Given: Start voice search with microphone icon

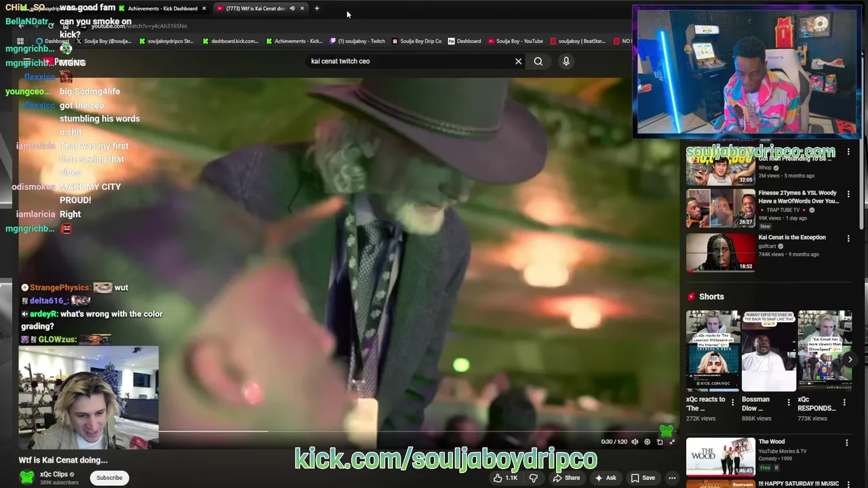Looking at the screenshot, I should click(566, 61).
